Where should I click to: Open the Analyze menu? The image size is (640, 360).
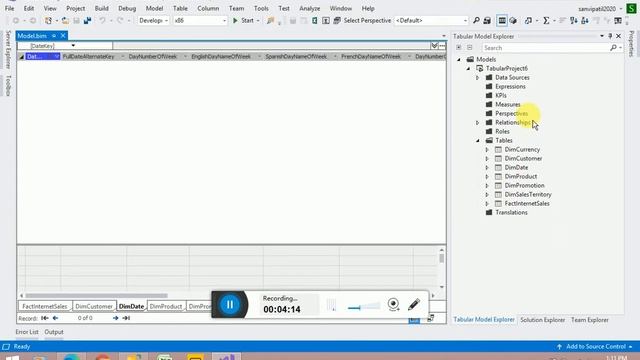coord(310,8)
